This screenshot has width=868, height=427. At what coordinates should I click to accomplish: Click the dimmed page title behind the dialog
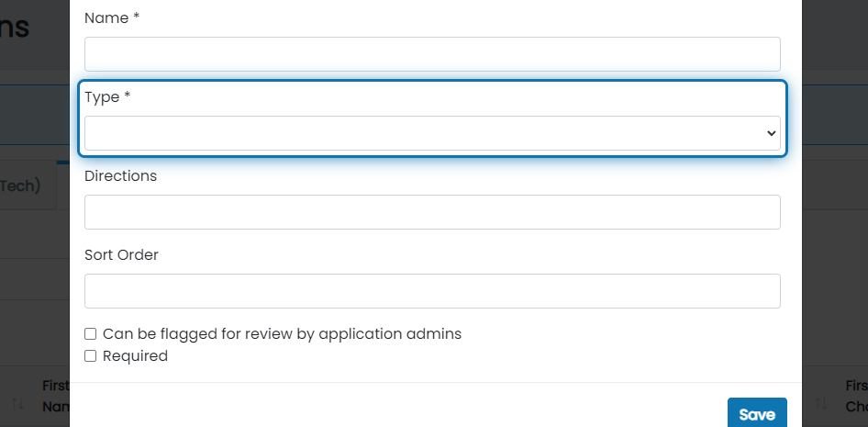tap(15, 28)
